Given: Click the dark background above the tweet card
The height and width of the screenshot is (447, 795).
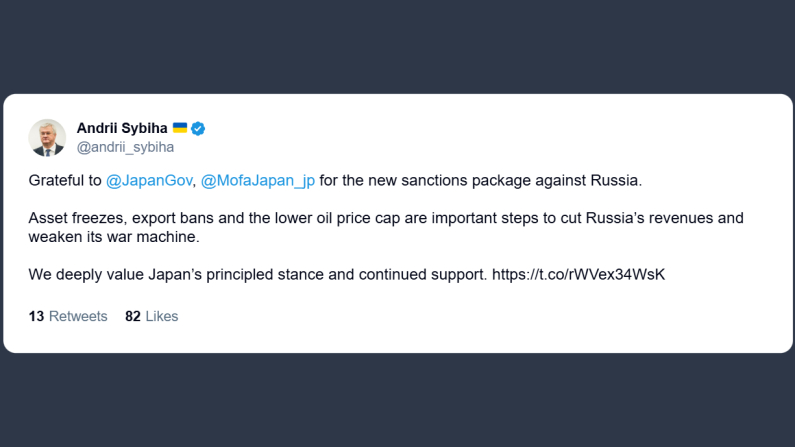Looking at the screenshot, I should [x=398, y=46].
